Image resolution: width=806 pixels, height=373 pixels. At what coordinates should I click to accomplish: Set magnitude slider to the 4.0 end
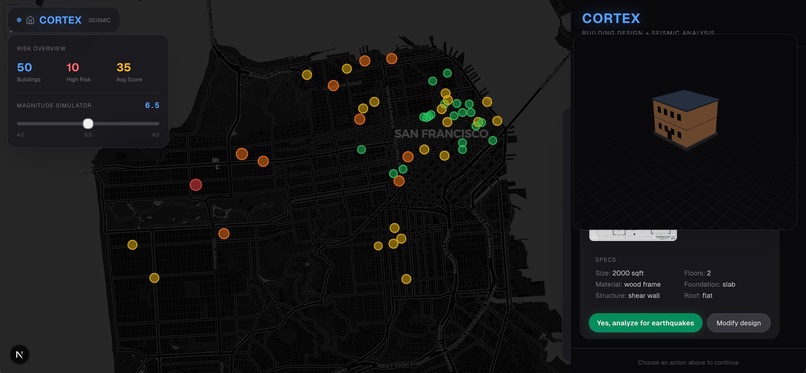pyautogui.click(x=17, y=124)
